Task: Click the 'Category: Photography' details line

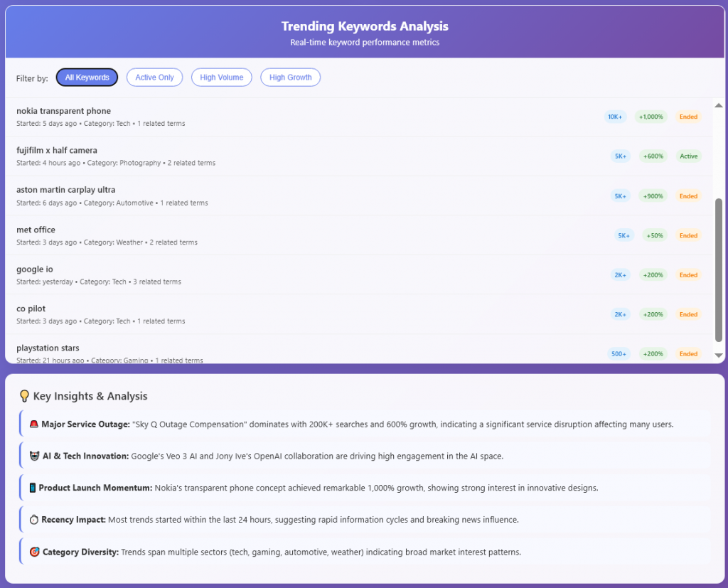Action: pyautogui.click(x=116, y=163)
